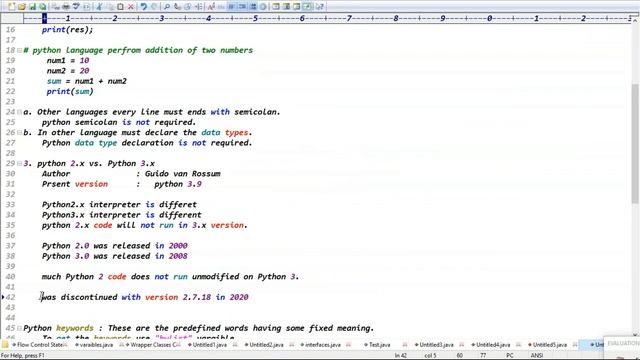This screenshot has width=640, height=360.
Task: Click 'Python 3.0 was released in 2008' line
Action: pyautogui.click(x=115, y=256)
